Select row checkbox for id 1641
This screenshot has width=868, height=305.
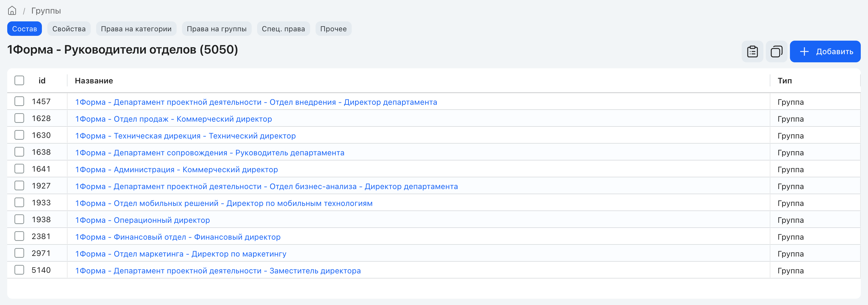(19, 169)
